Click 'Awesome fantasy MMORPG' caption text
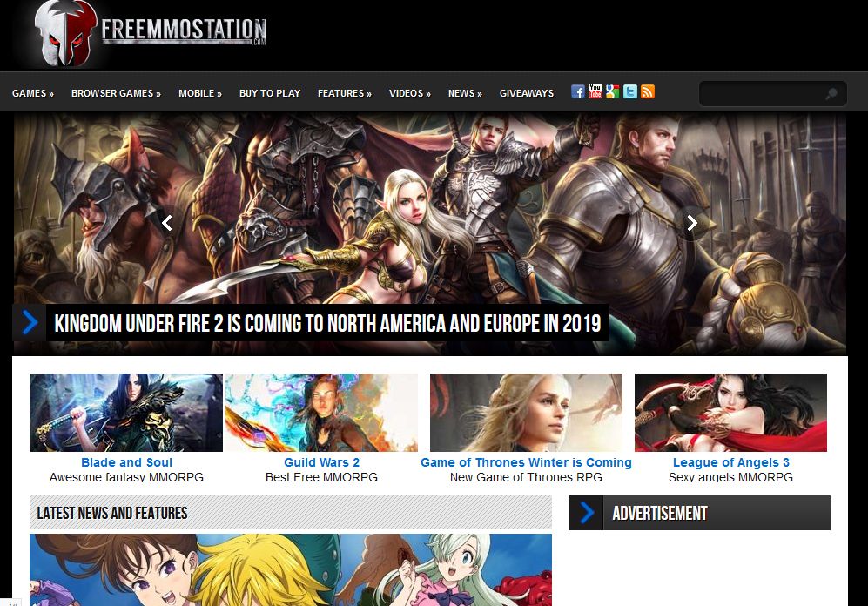Viewport: 868px width, 606px height. (126, 477)
